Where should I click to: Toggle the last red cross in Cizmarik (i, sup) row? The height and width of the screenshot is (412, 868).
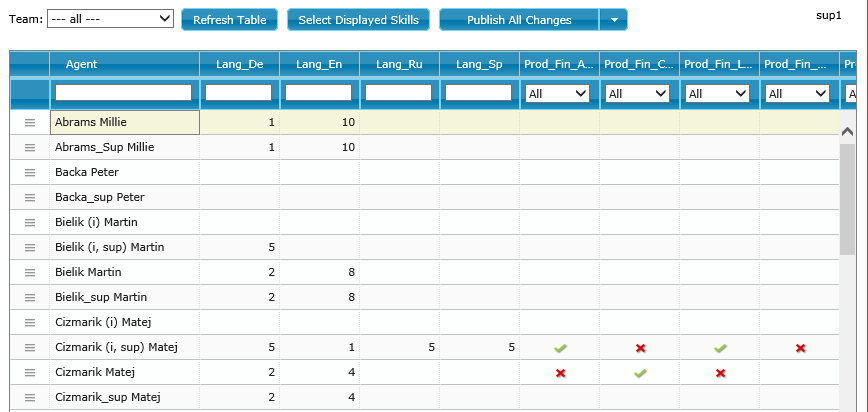click(800, 348)
